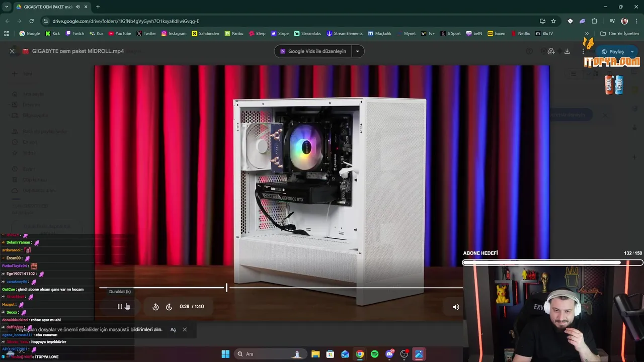Open a new Chrome tab
Screen dimensions: 644x362
[98, 7]
